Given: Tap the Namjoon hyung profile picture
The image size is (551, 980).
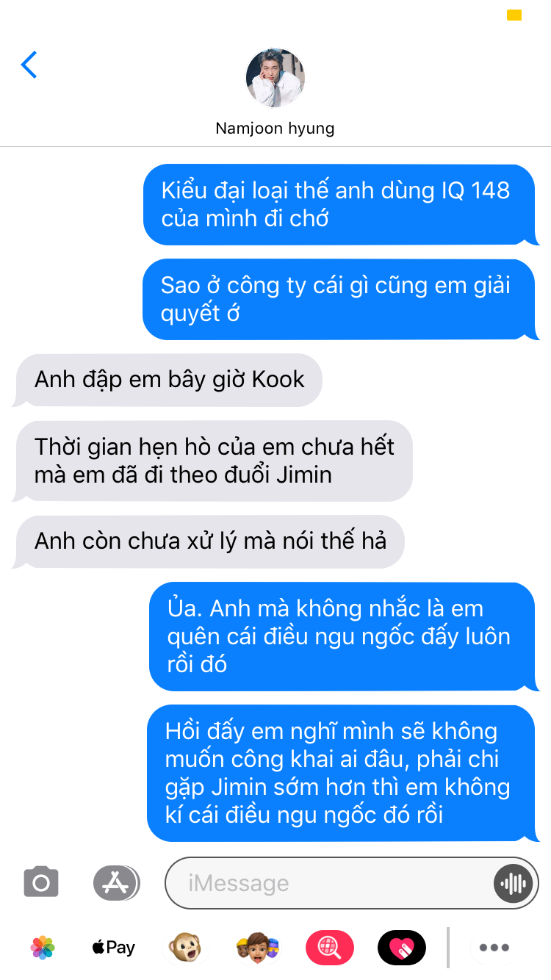Looking at the screenshot, I should [x=275, y=78].
